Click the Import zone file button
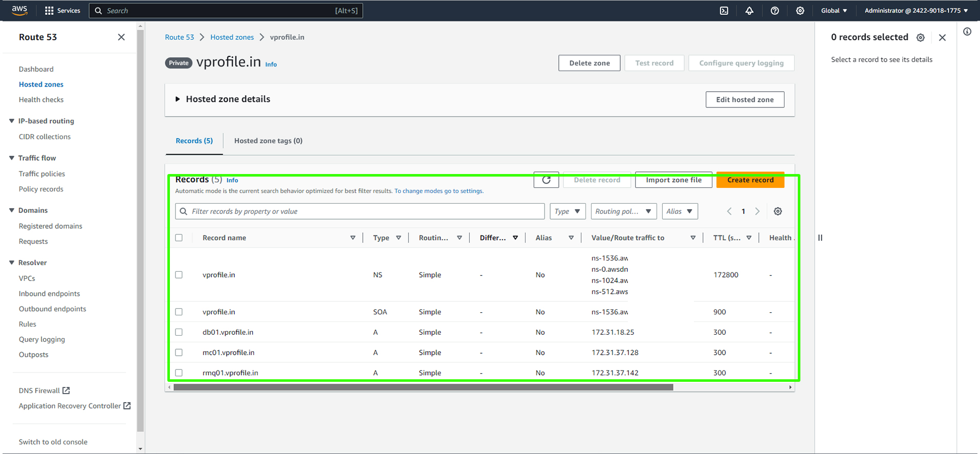This screenshot has width=980, height=454. (673, 180)
